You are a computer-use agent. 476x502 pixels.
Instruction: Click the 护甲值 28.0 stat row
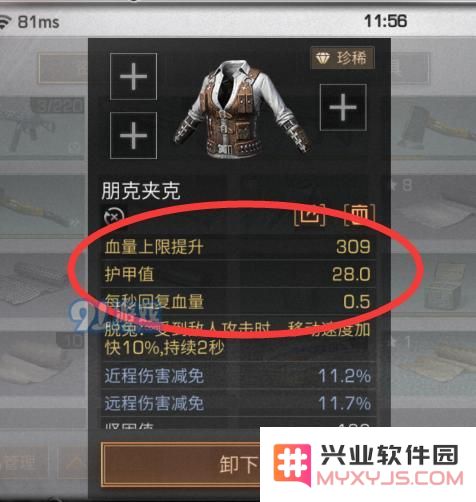coord(238,274)
